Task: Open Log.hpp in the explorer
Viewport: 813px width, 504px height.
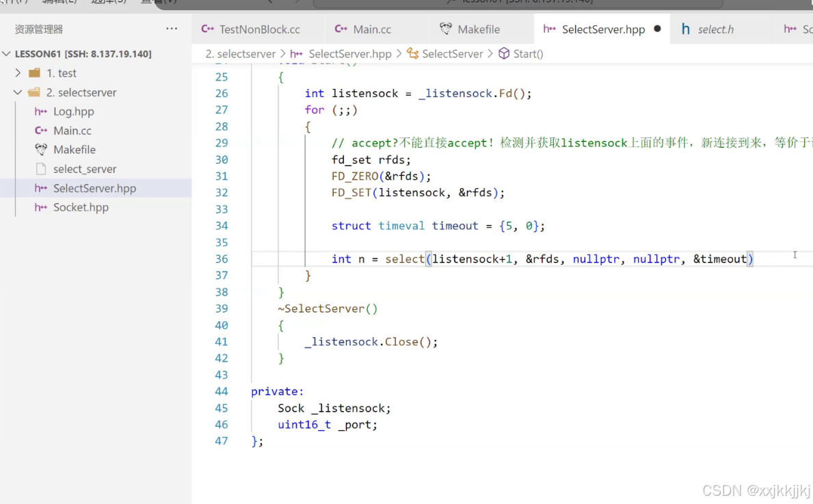Action: tap(74, 111)
